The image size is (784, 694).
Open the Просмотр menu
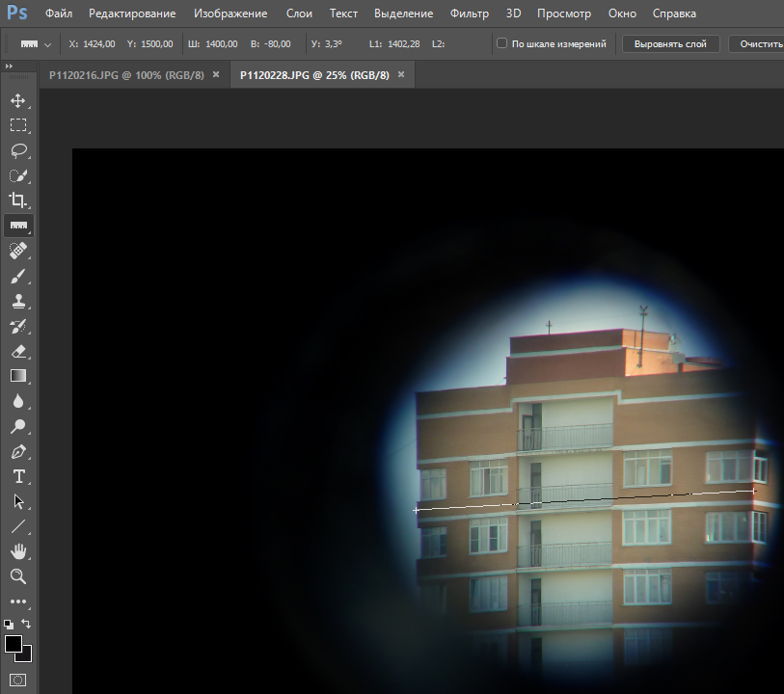point(564,13)
